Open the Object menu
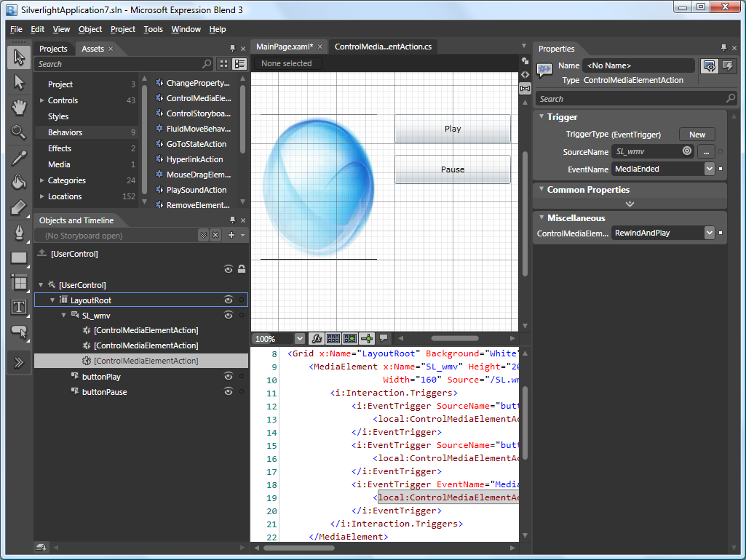The width and height of the screenshot is (746, 560). [90, 29]
